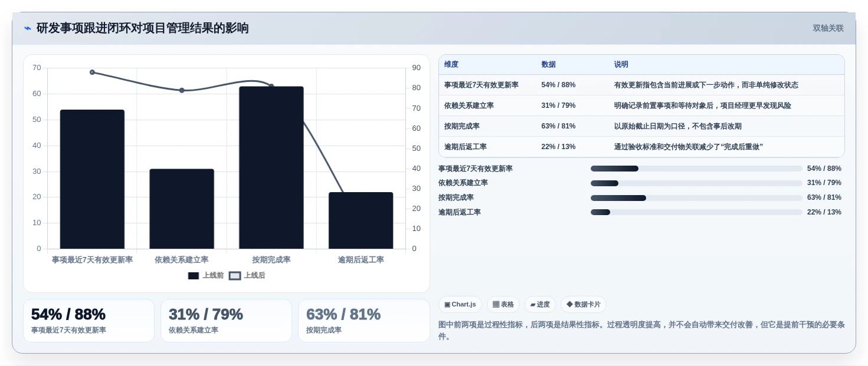Open the 31% / 79% data card
The image size is (868, 366).
226,321
